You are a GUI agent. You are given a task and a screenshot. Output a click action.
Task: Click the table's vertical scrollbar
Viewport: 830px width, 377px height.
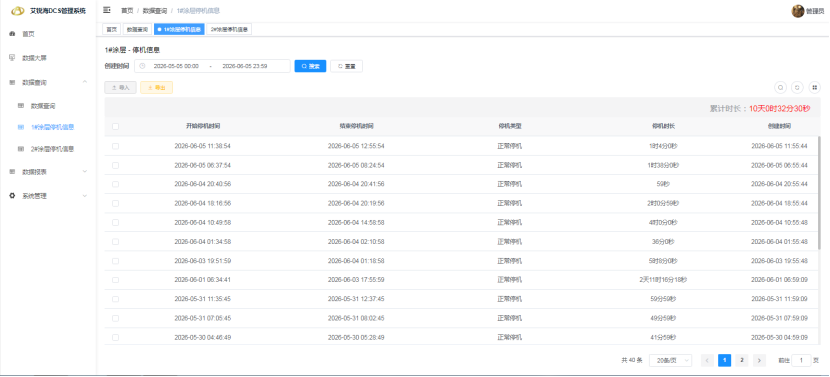819,193
